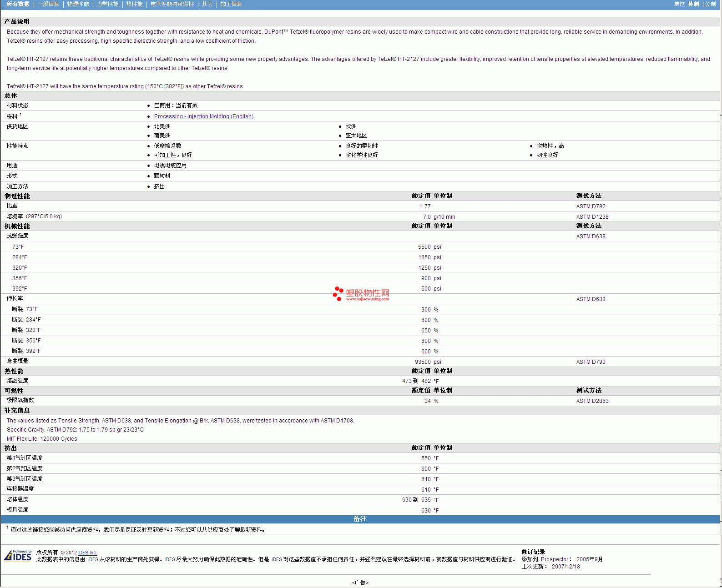Click the ASTM D638 link beside 伸长率
The width and height of the screenshot is (722, 588).
point(591,299)
